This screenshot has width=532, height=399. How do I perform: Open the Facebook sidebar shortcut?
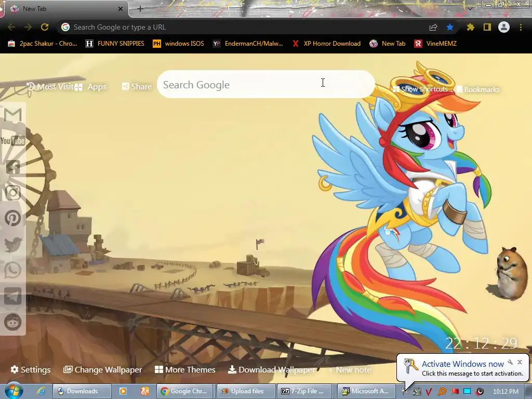click(13, 167)
